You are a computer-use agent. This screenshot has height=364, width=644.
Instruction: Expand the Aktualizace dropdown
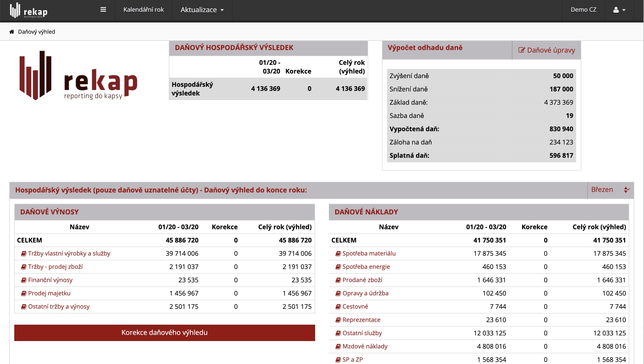pyautogui.click(x=202, y=10)
